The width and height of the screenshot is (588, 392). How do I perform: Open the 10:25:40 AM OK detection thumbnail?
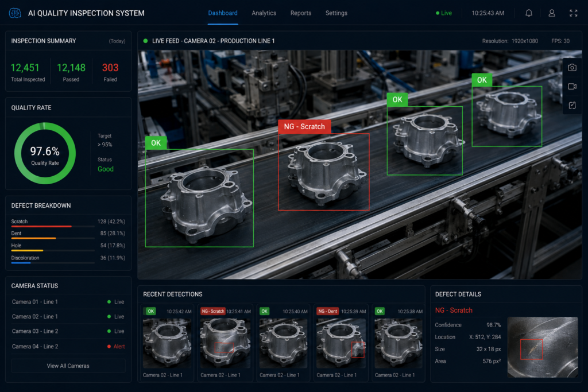point(284,343)
